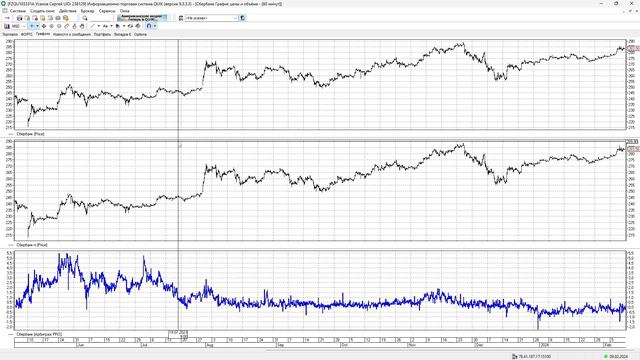This screenshot has width=640, height=360.
Task: Click the Сбербанк-п [Price] legend label
Action: click(x=32, y=245)
